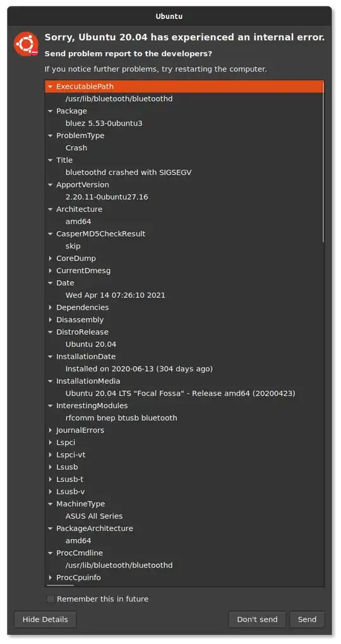Screen dimensions: 341x644
Task: Select bluetoothd path under ProcCmdline
Action: 119,565
